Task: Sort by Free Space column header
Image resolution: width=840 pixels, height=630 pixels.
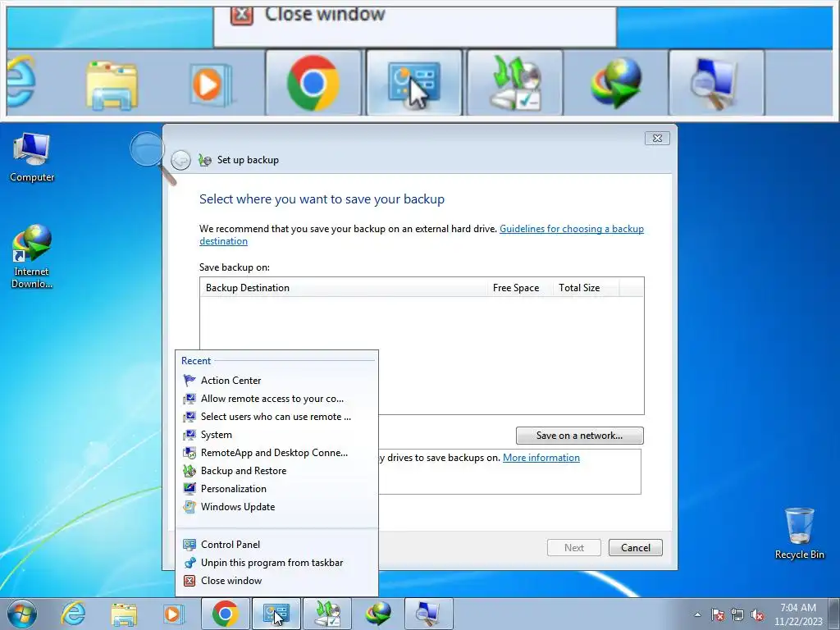Action: click(519, 288)
